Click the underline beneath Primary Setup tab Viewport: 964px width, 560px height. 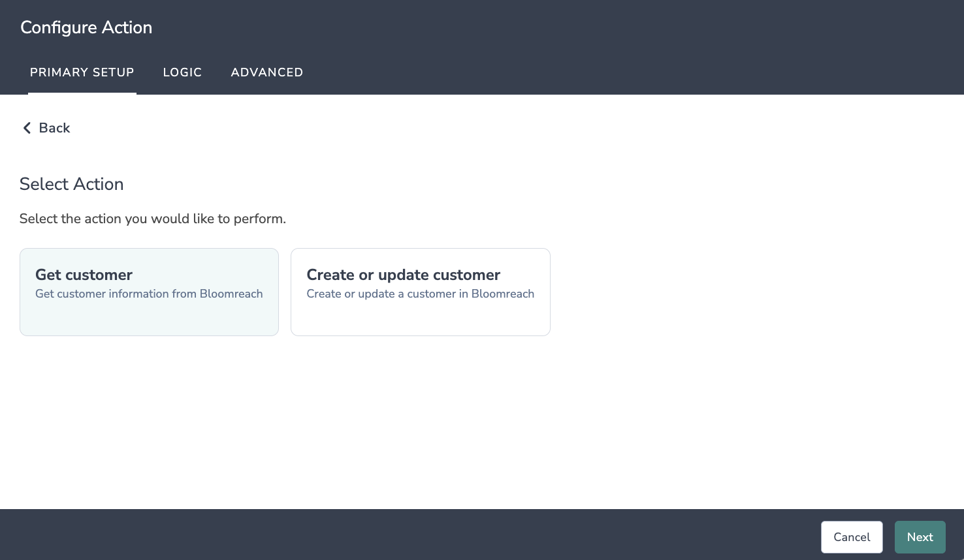[x=82, y=93]
